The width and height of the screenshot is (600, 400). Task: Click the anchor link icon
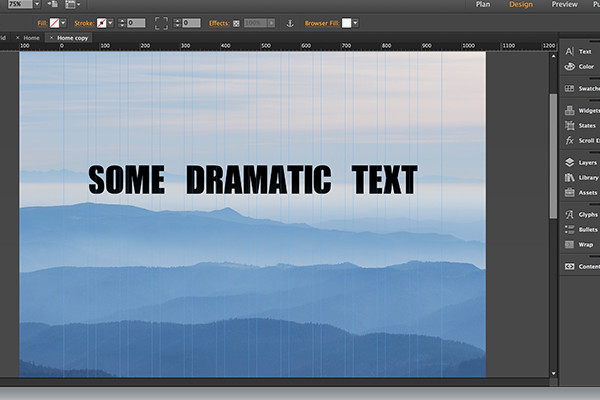click(290, 23)
